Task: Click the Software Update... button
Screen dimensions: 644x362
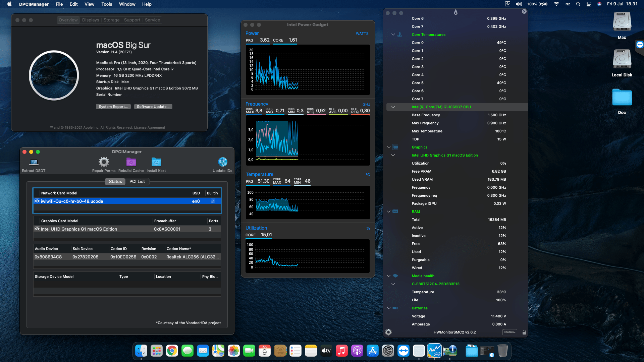Action: tap(153, 107)
